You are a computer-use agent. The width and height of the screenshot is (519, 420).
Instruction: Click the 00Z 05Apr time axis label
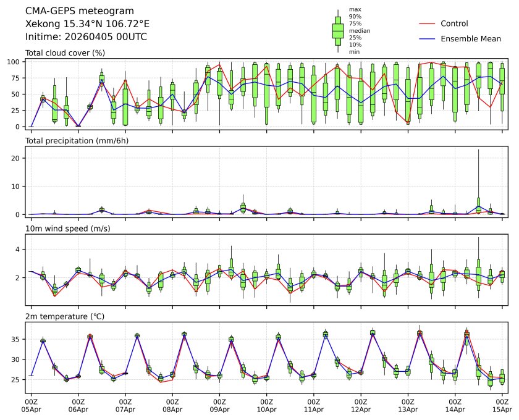[x=31, y=405]
